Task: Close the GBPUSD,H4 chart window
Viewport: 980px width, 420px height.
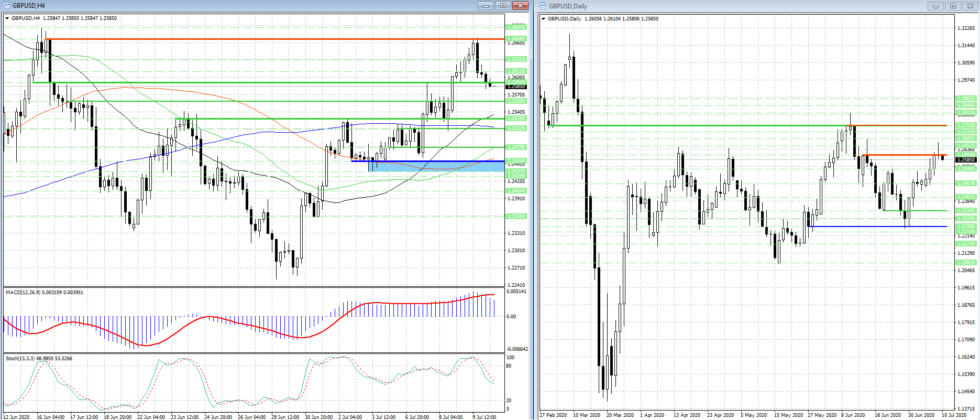Action: point(520,6)
